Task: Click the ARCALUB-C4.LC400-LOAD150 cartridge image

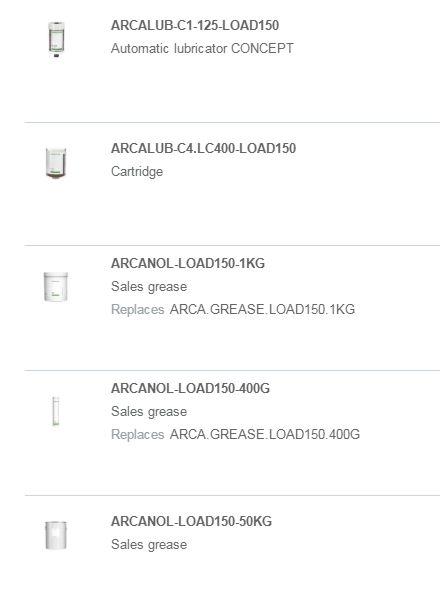Action: pos(56,163)
